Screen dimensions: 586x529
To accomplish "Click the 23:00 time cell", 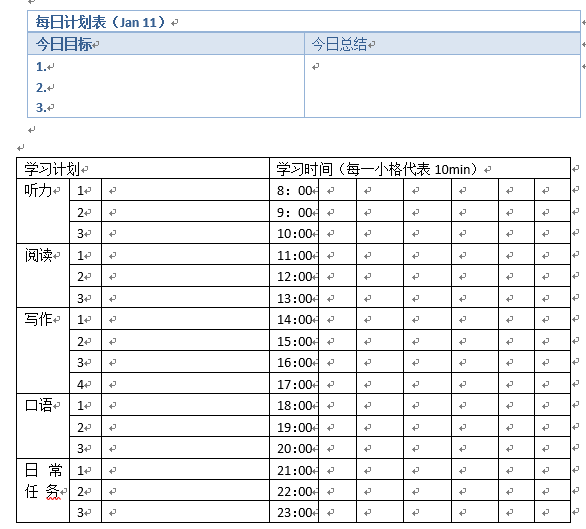I will point(294,512).
